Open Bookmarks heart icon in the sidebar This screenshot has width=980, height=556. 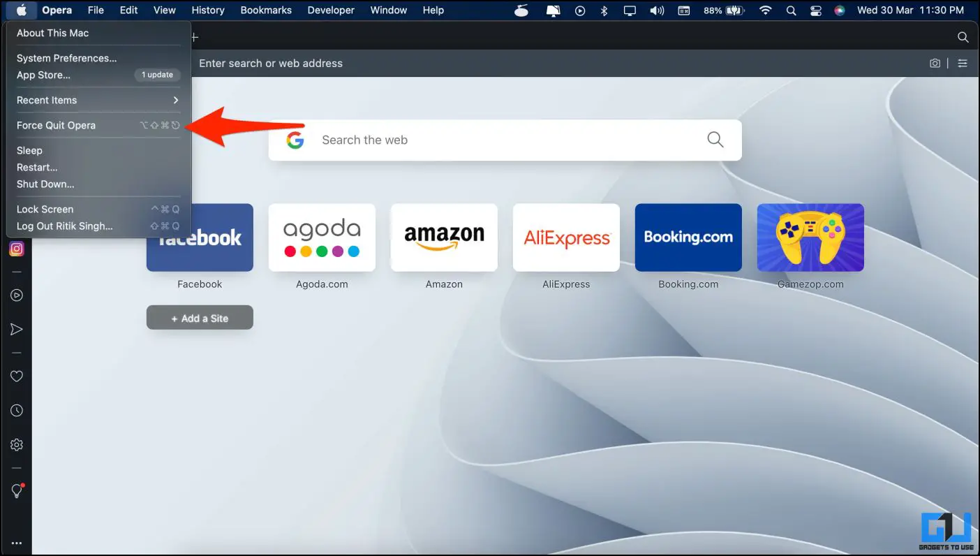pos(17,376)
